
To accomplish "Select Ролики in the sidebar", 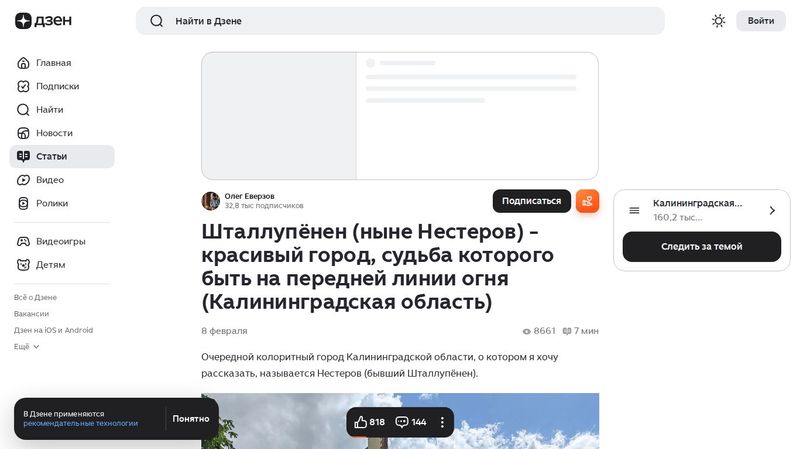I will 52,203.
